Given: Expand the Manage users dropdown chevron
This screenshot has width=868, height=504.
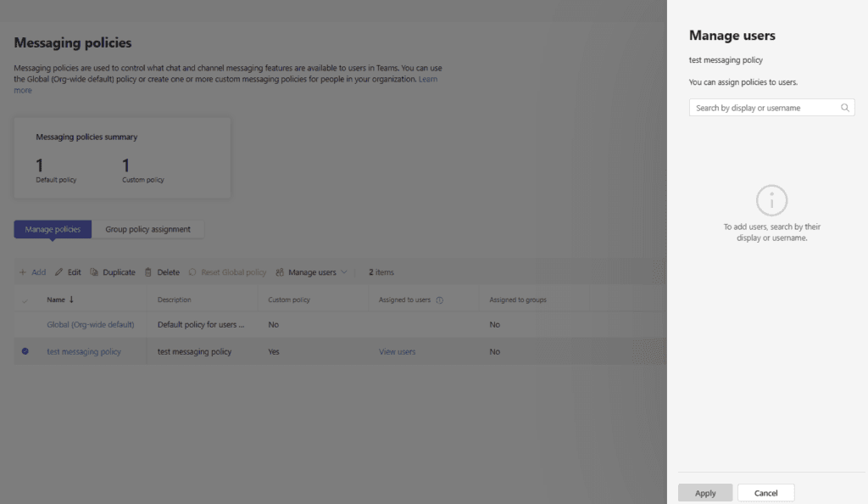Looking at the screenshot, I should pyautogui.click(x=343, y=272).
